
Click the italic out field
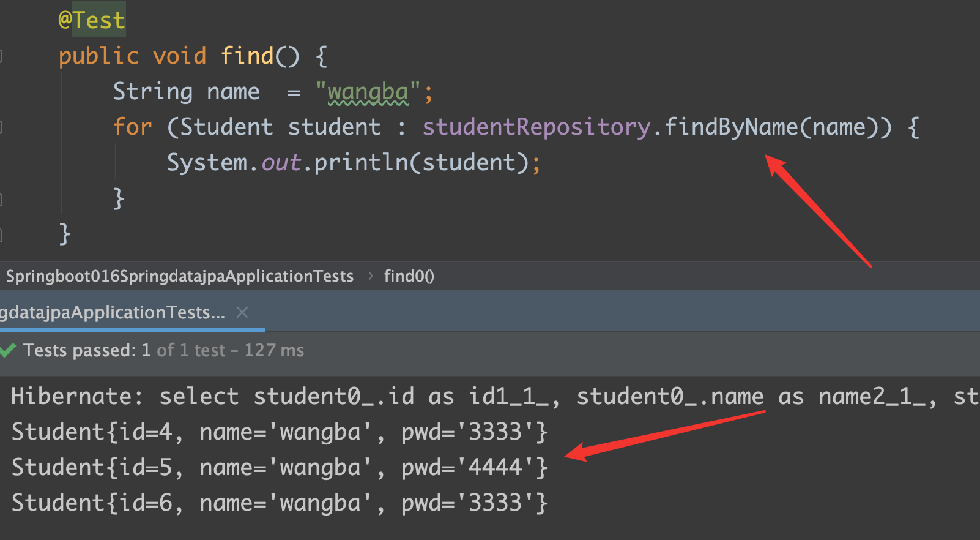(281, 163)
